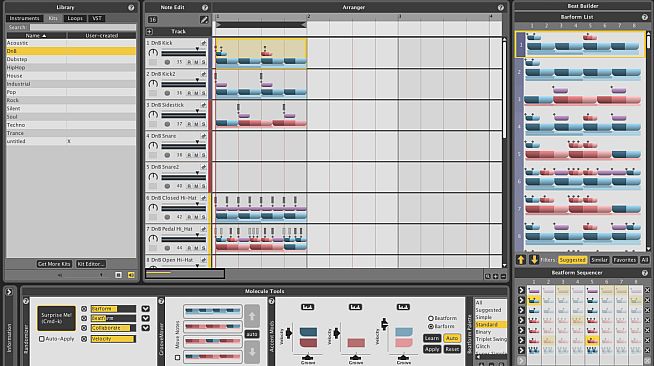The width and height of the screenshot is (654, 366).
Task: Open Randomizer help question mark
Action: point(26,301)
